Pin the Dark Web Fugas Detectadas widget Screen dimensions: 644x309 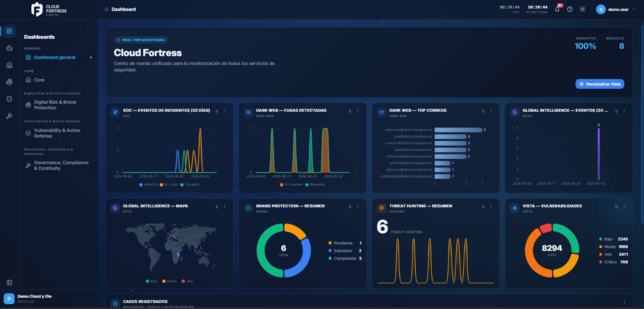point(350,111)
